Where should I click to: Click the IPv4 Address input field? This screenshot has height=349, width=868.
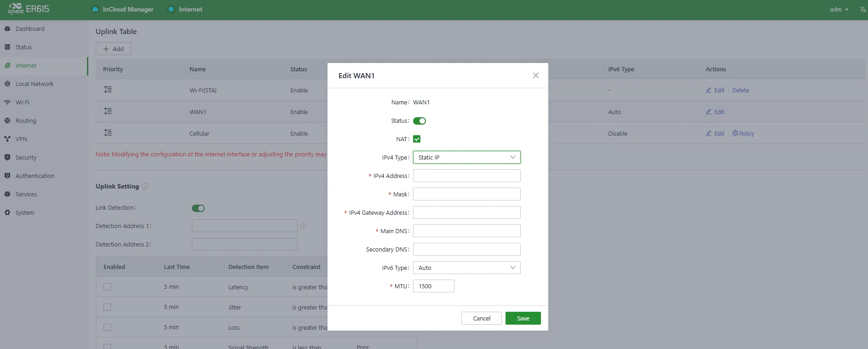tap(466, 176)
